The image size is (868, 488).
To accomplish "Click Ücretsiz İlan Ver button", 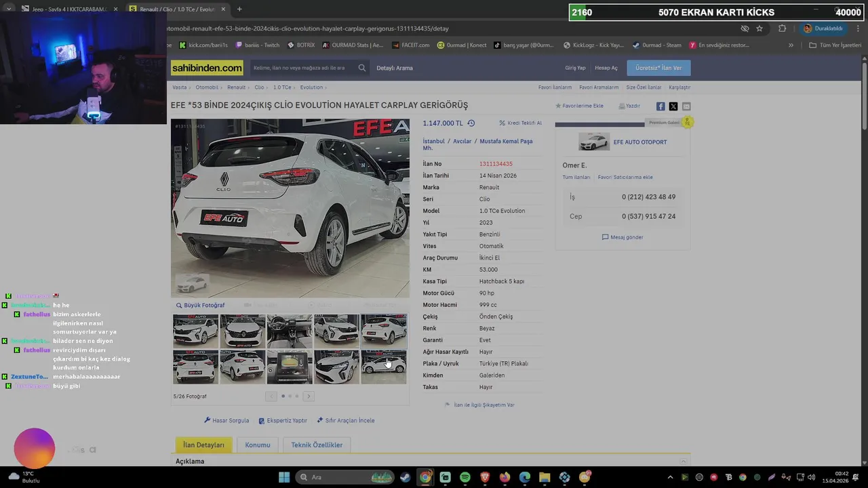I will point(658,68).
